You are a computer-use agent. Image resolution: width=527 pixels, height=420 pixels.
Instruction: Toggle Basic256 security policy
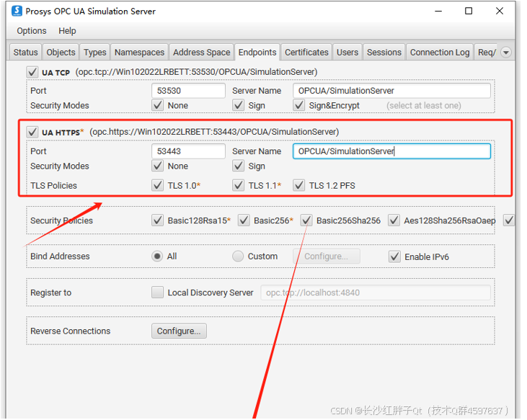244,220
